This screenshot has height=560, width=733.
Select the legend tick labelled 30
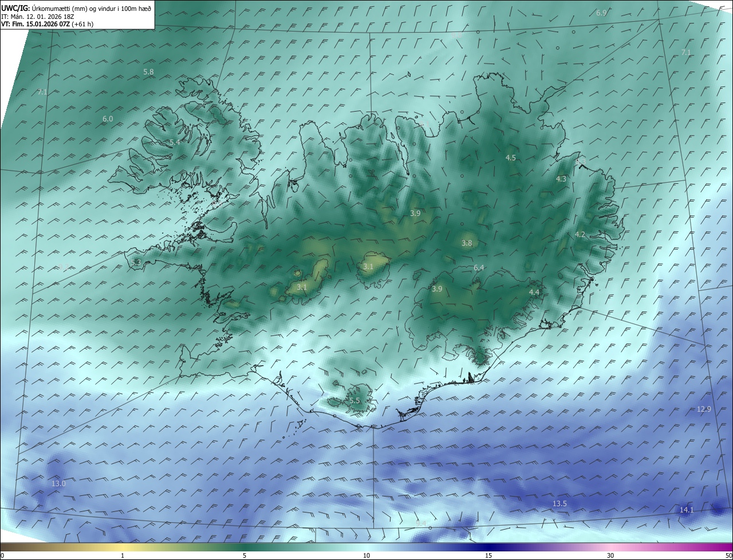coord(610,555)
